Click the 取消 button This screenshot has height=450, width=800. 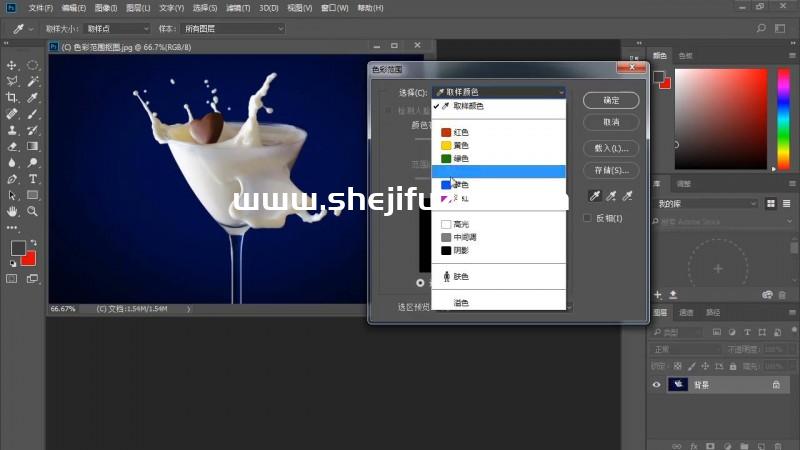(611, 122)
